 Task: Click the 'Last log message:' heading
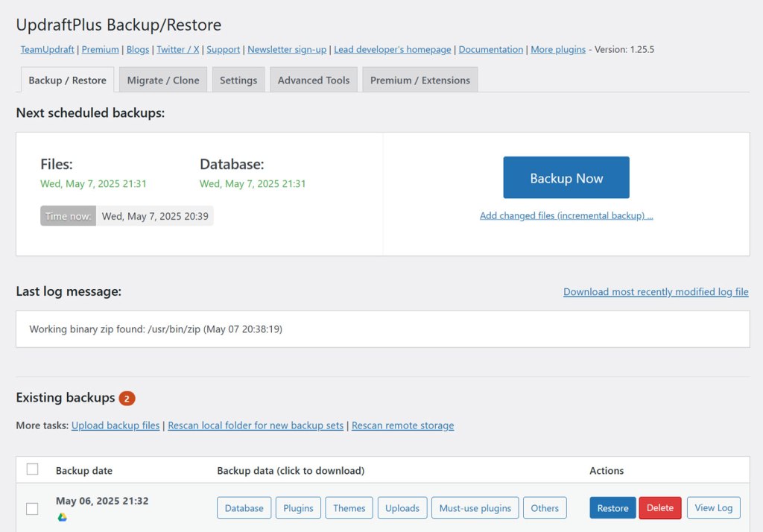69,291
